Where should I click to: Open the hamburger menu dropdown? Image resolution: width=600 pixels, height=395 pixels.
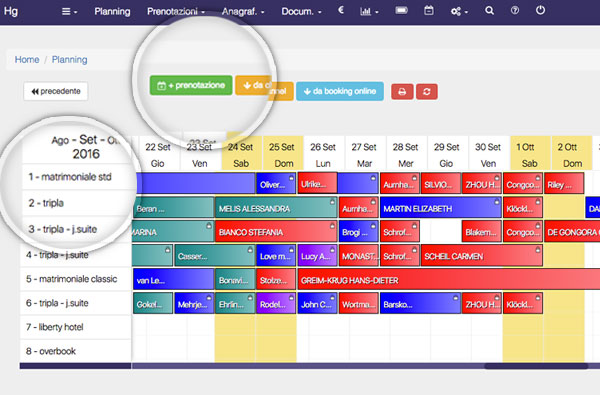69,12
